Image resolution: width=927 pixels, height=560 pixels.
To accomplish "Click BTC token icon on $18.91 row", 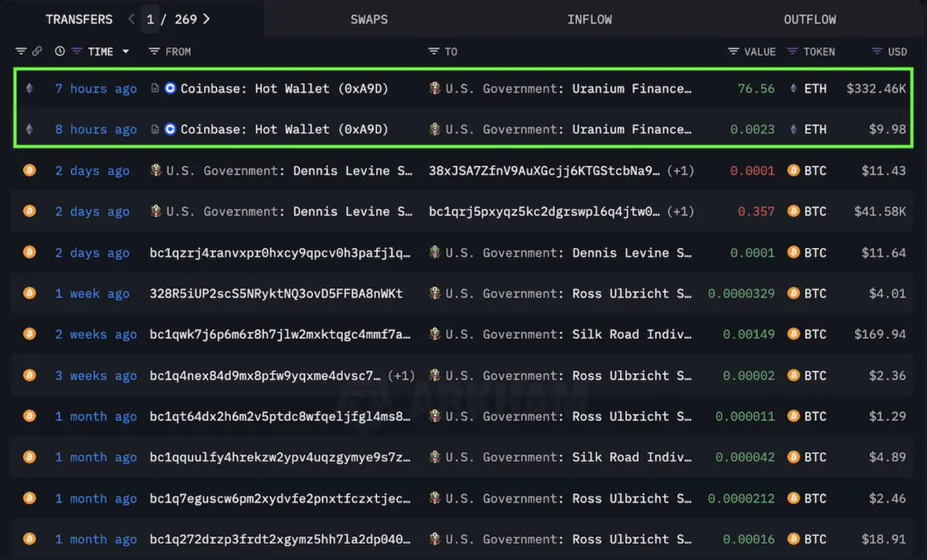I will point(793,539).
